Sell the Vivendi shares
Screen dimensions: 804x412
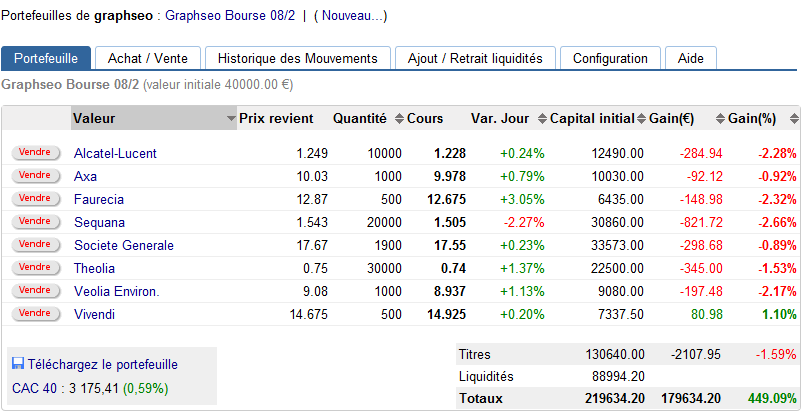pyautogui.click(x=35, y=314)
